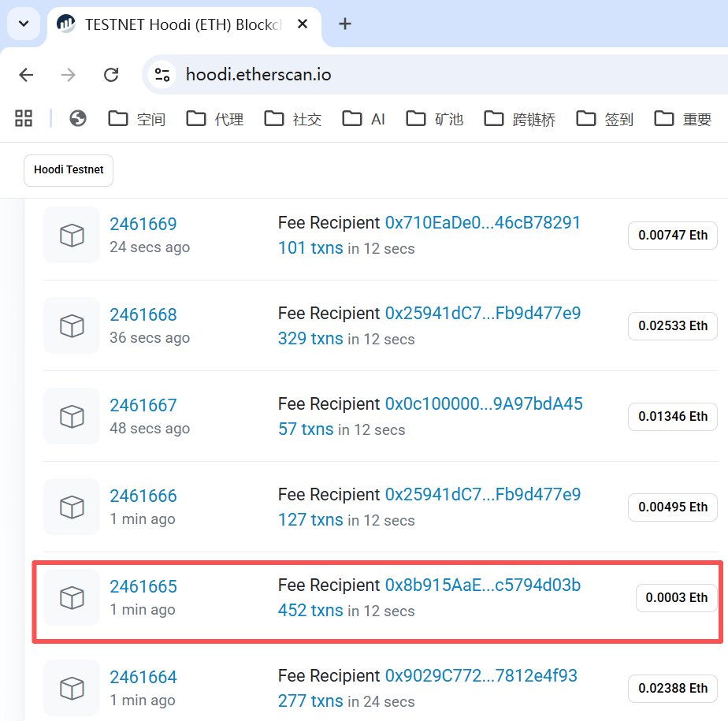Screen dimensions: 728x721
Task: Click the 0.0003 Eth reward badge
Action: point(677,597)
